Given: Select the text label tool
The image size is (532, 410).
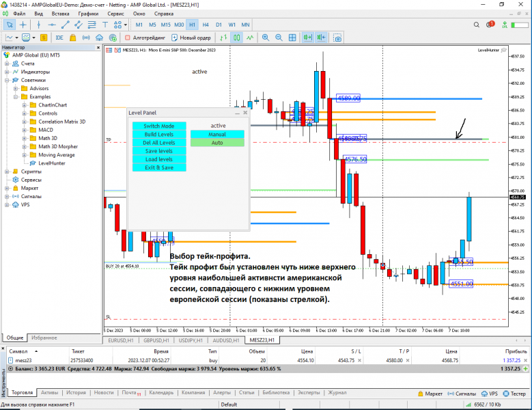Looking at the screenshot, I should [105, 25].
